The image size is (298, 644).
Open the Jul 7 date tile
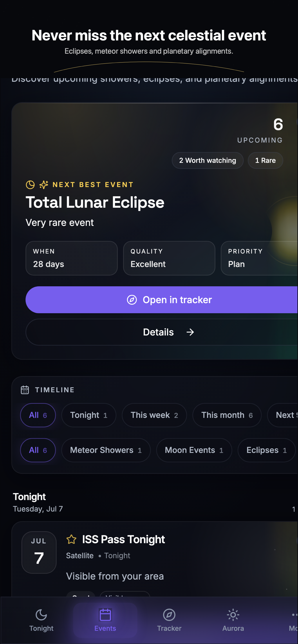(x=39, y=552)
